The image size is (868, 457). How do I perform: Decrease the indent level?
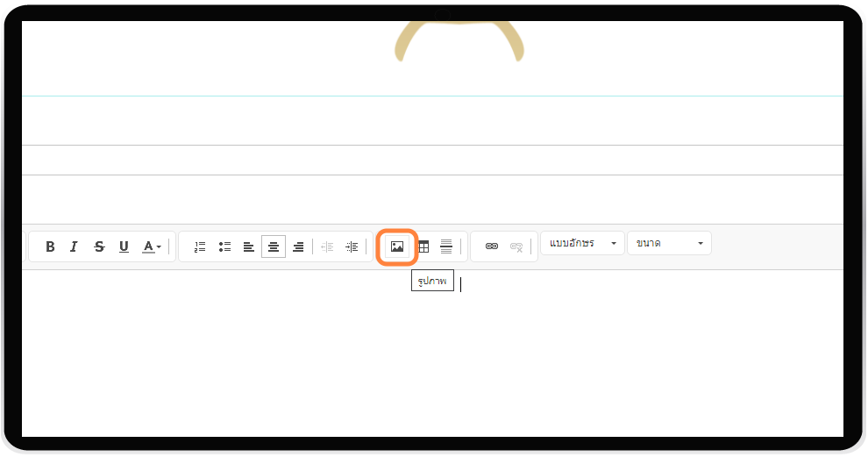tap(327, 246)
